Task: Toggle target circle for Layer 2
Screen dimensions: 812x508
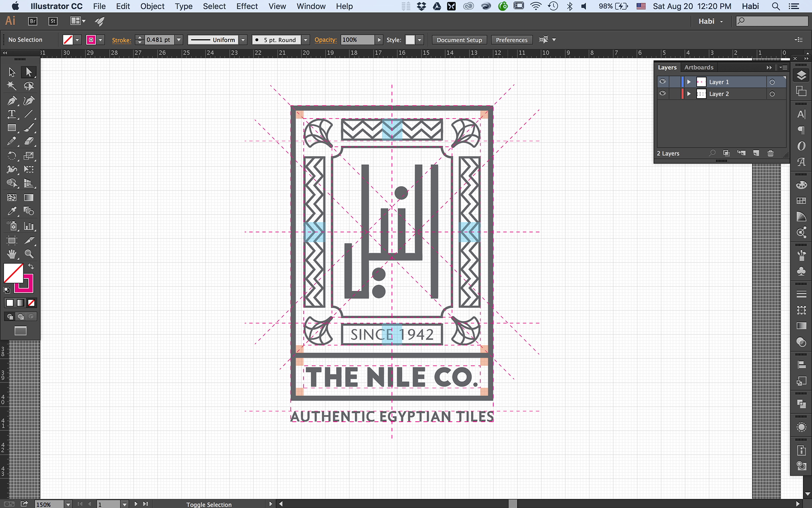Action: (x=772, y=94)
